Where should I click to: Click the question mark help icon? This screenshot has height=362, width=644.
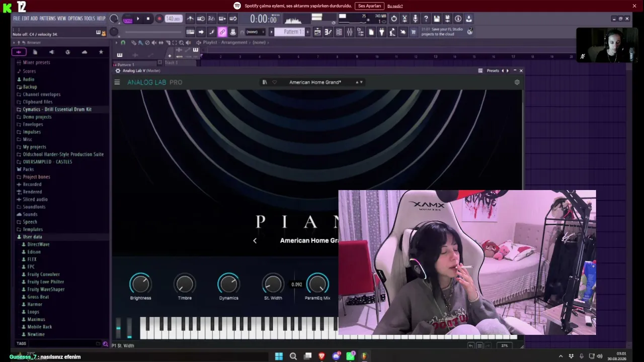pyautogui.click(x=426, y=19)
